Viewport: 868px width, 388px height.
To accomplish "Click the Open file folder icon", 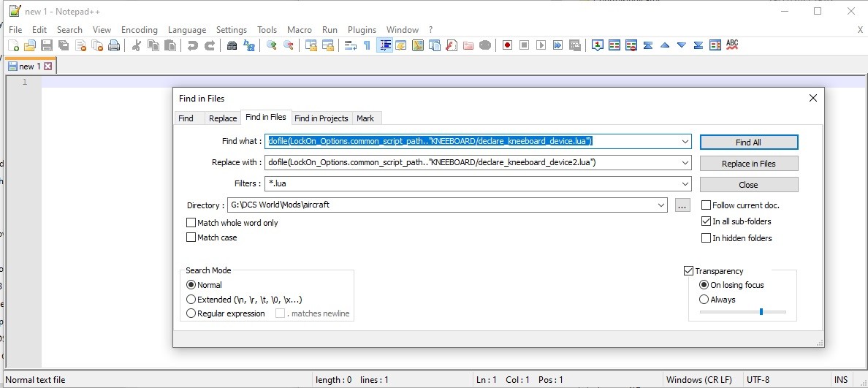I will click(x=30, y=45).
